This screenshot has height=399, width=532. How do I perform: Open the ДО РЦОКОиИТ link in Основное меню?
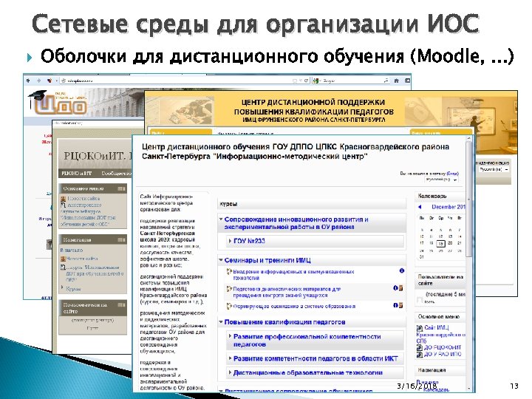coord(443,347)
